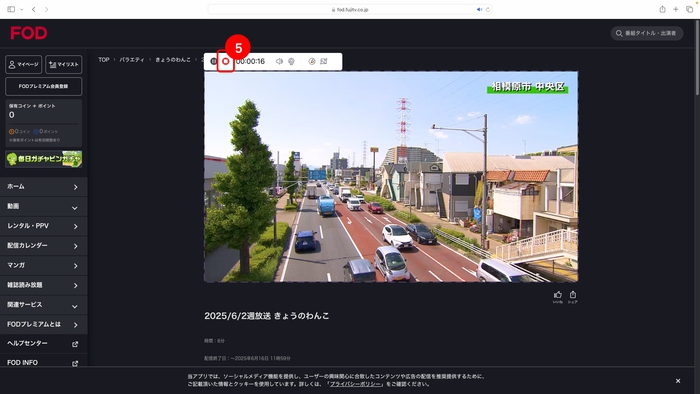Toggle the webcam icon in the recording bar
This screenshot has height=394, width=700.
[x=291, y=61]
